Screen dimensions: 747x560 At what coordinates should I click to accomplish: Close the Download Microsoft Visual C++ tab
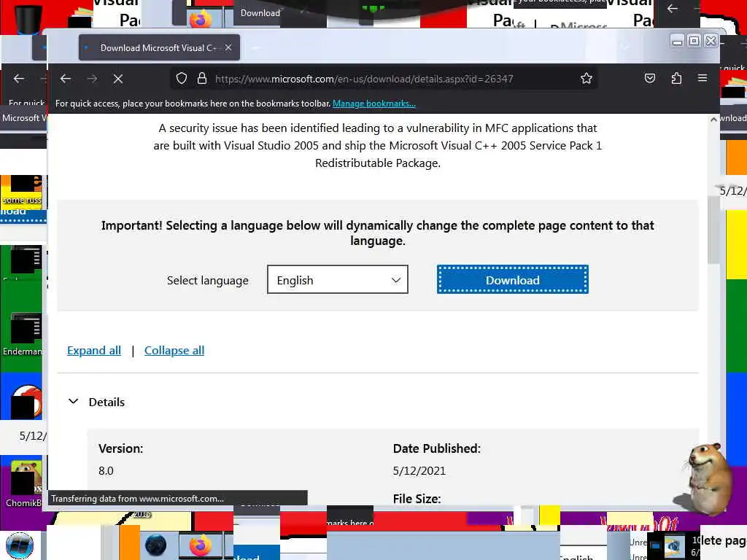[x=228, y=47]
